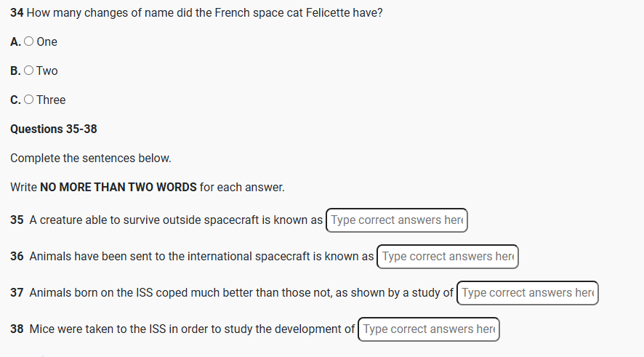Click the "One" answer label text

point(47,42)
